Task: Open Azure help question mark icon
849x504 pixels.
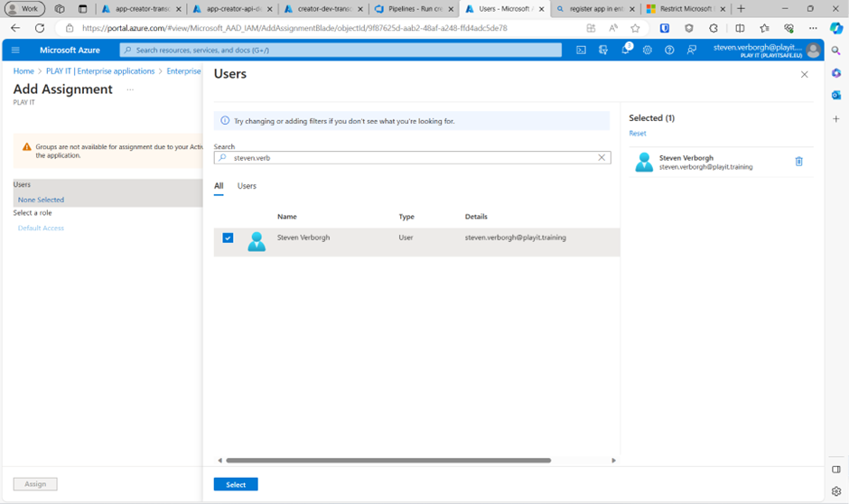Action: pyautogui.click(x=669, y=51)
